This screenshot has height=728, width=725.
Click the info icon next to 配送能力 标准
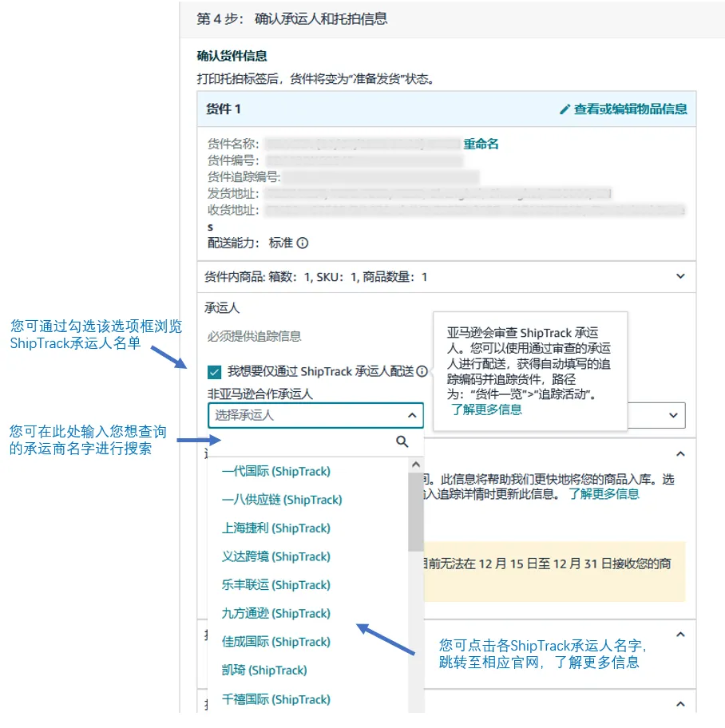(303, 243)
